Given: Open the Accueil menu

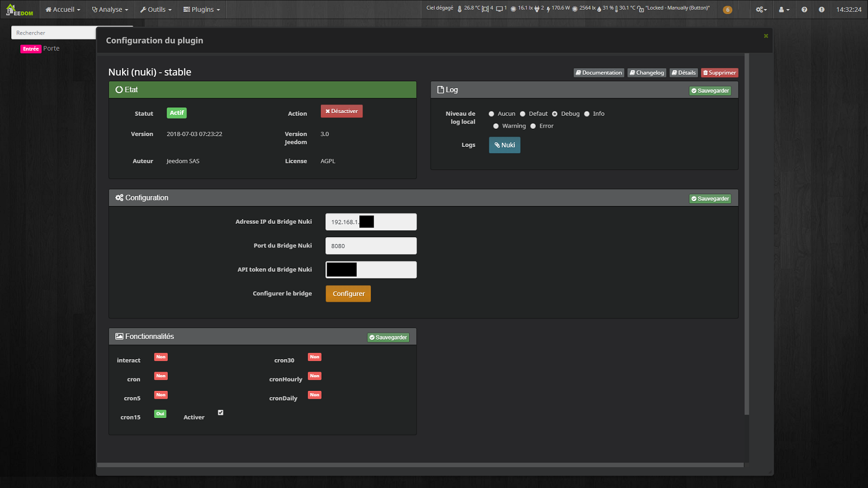Looking at the screenshot, I should 63,10.
